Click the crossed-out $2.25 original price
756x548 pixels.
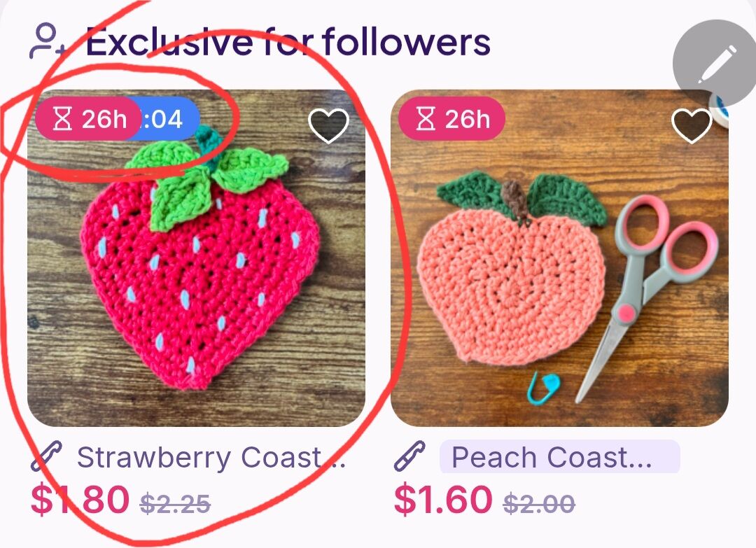[175, 504]
